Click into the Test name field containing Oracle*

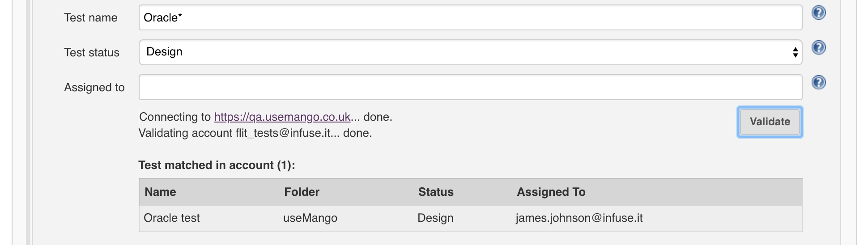470,17
